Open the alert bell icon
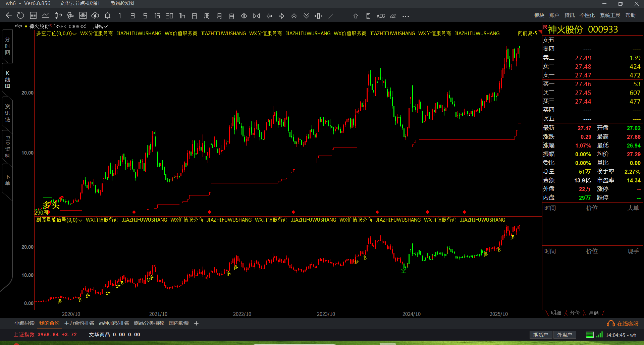 [108, 16]
